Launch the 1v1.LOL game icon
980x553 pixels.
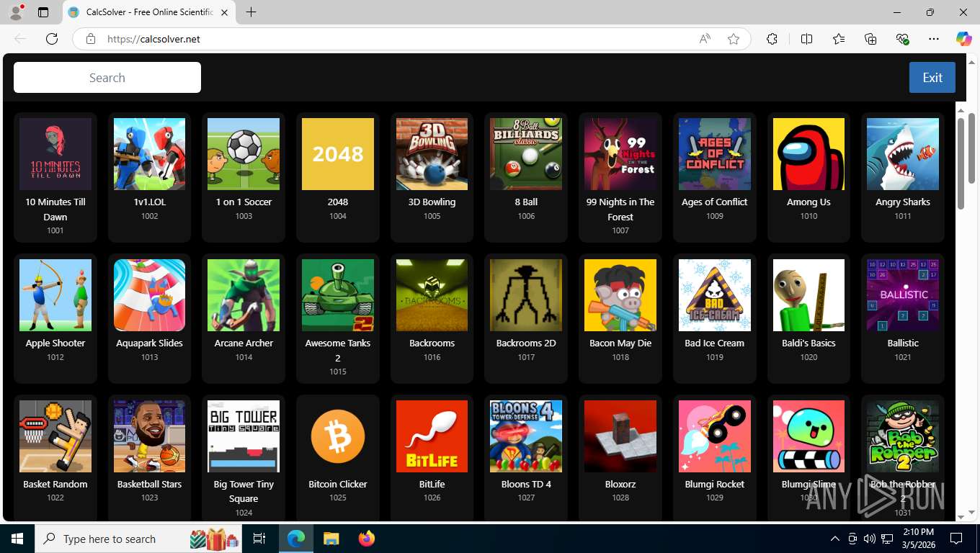[x=149, y=154]
